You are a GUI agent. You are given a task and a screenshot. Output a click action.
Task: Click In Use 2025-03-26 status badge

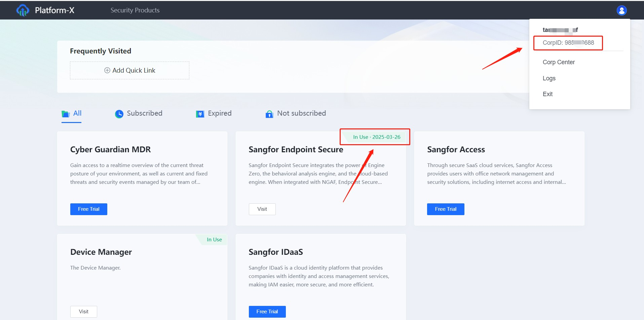pos(377,137)
